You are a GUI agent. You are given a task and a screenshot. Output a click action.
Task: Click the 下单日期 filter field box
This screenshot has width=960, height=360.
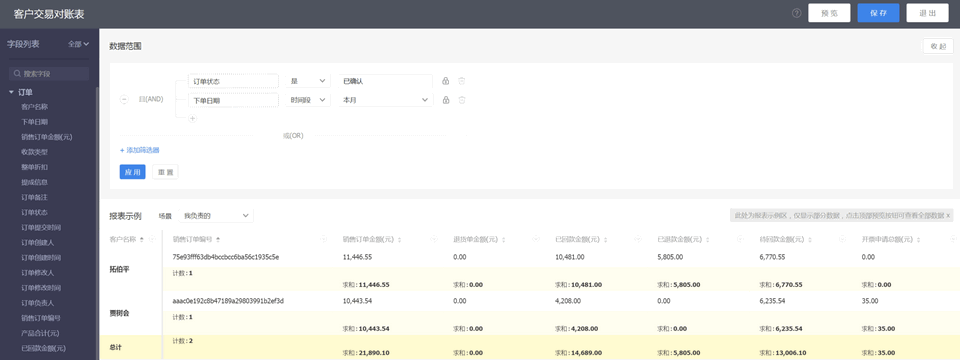point(233,100)
